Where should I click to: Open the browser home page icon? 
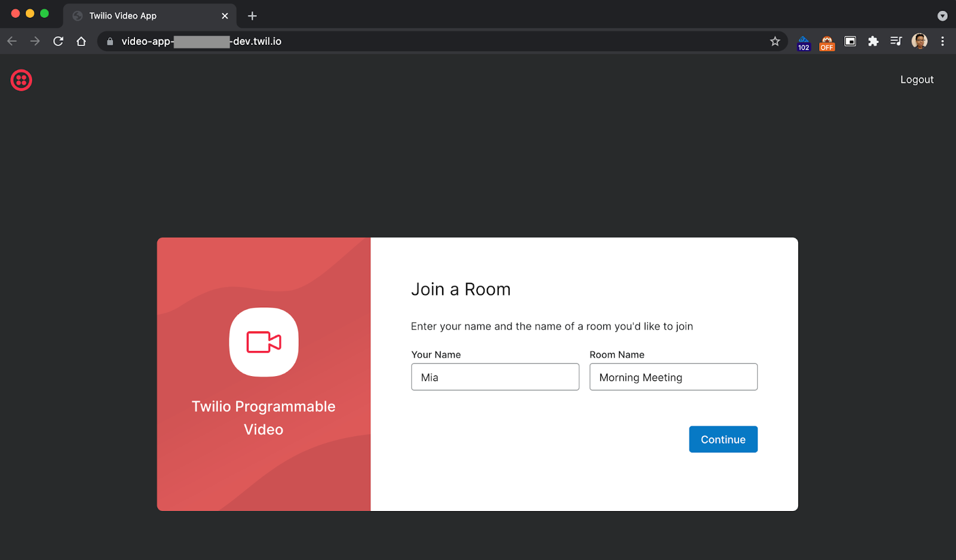click(x=81, y=41)
